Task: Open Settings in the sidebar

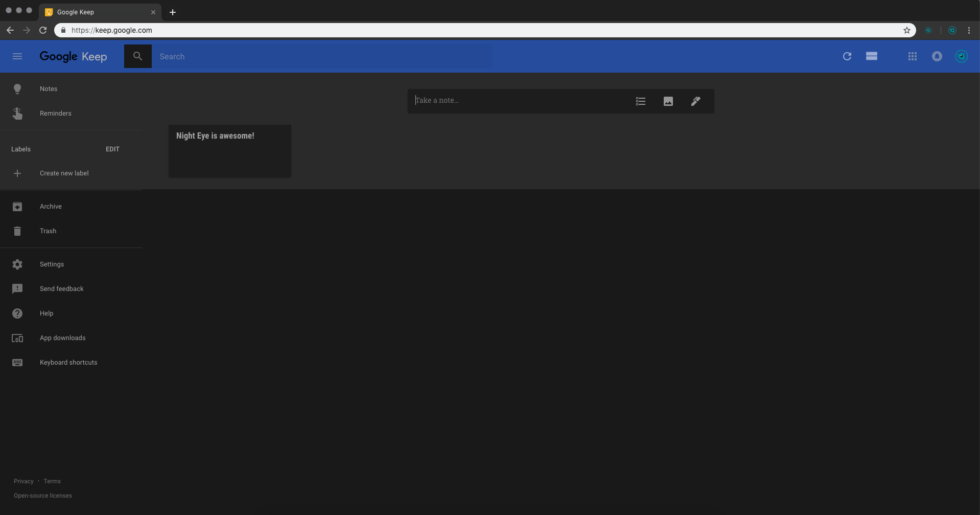Action: 71,264
